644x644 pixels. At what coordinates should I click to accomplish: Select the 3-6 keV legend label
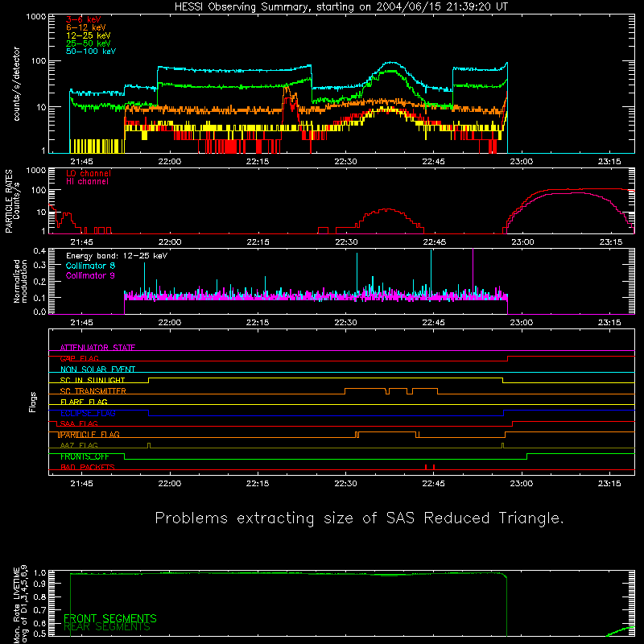pos(84,19)
